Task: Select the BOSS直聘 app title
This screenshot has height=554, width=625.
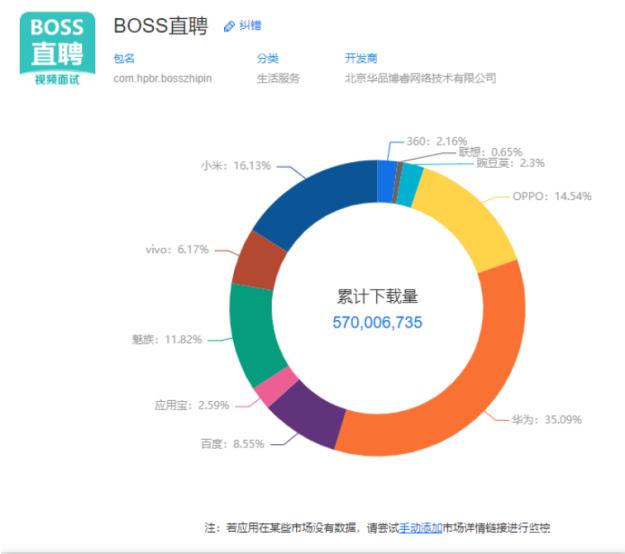Action: click(x=161, y=26)
